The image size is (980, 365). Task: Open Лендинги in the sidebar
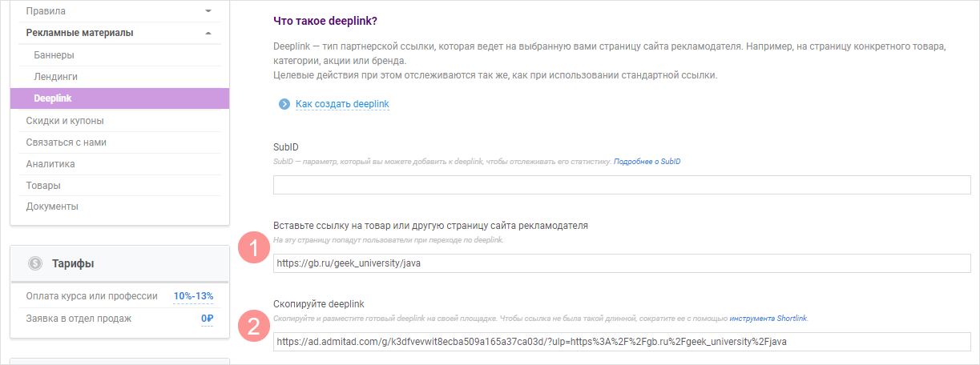(55, 77)
